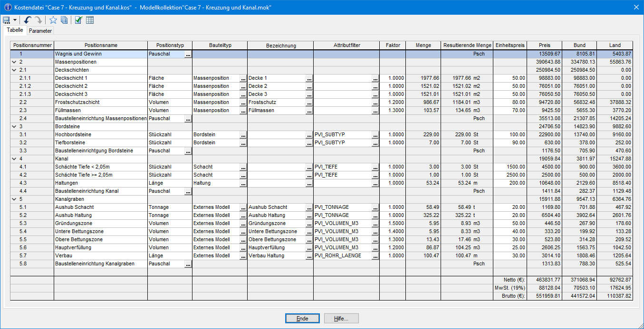Select the Tabelle tab
The width and height of the screenshot is (644, 329).
[x=15, y=30]
